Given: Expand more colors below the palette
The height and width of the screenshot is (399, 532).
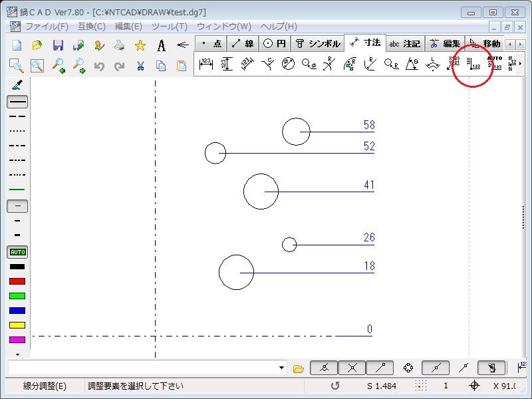Looking at the screenshot, I should pos(17,354).
